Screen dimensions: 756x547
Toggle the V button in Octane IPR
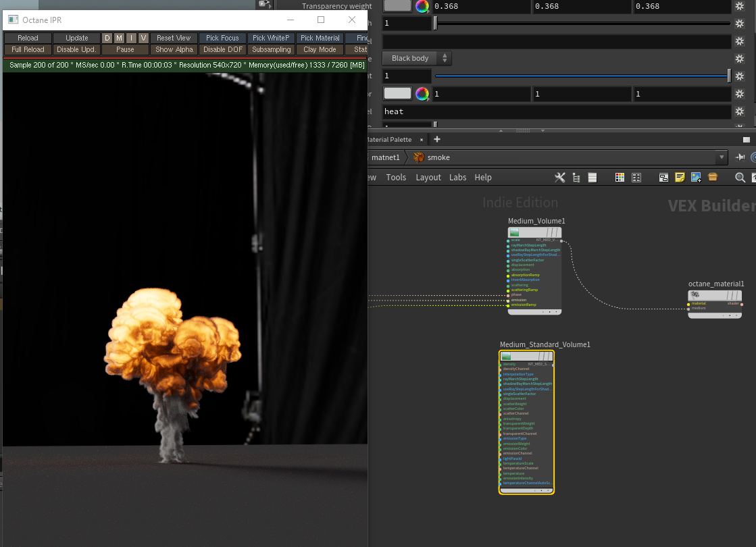pos(143,38)
